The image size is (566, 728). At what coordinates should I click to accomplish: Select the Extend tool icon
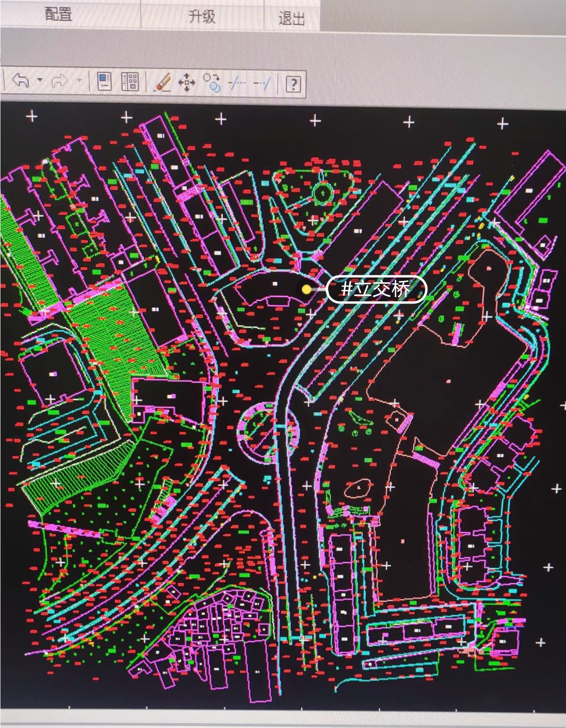(x=263, y=83)
